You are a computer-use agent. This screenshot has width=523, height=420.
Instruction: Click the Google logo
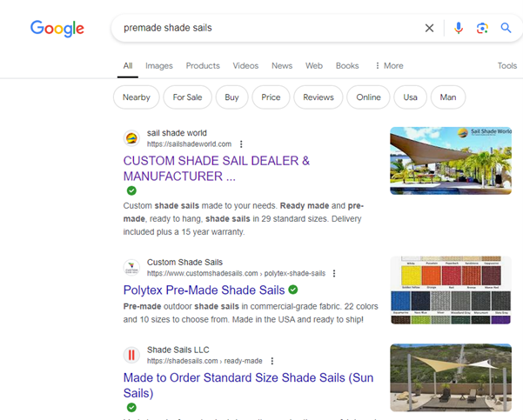point(57,29)
